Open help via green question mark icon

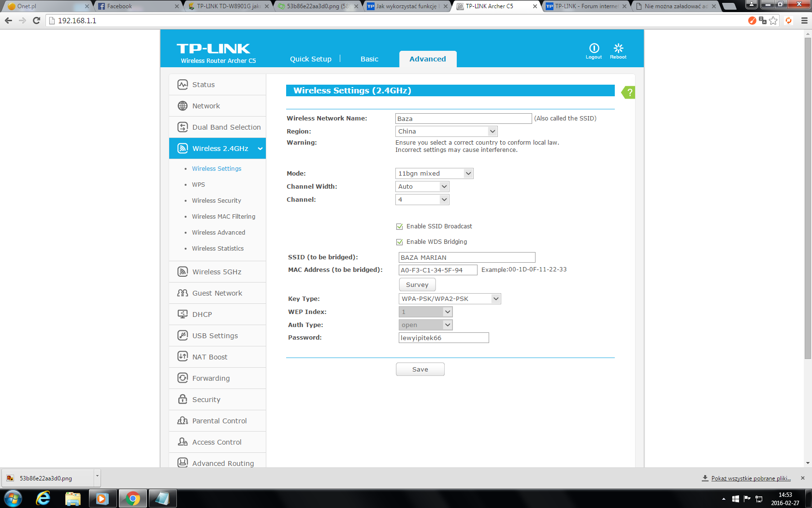[x=629, y=92]
